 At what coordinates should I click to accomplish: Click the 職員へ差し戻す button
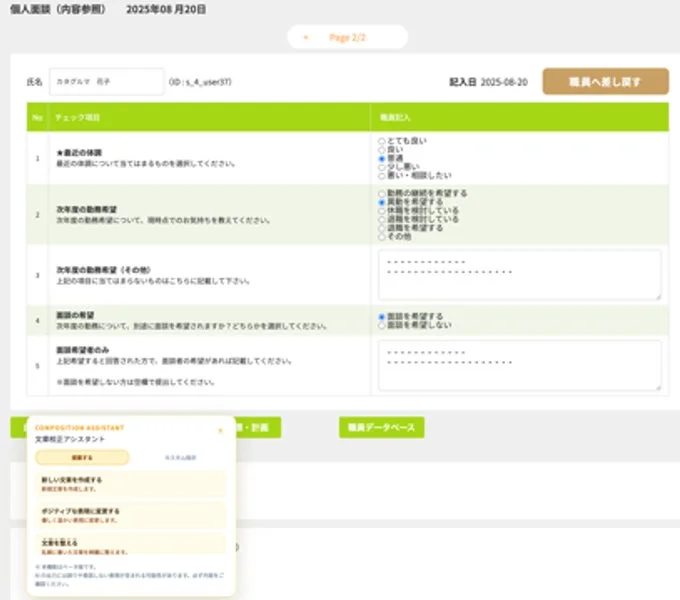(x=605, y=81)
